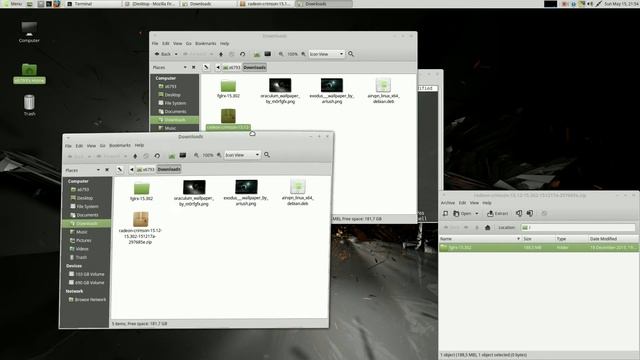Open search in front Downloads window

click(267, 155)
